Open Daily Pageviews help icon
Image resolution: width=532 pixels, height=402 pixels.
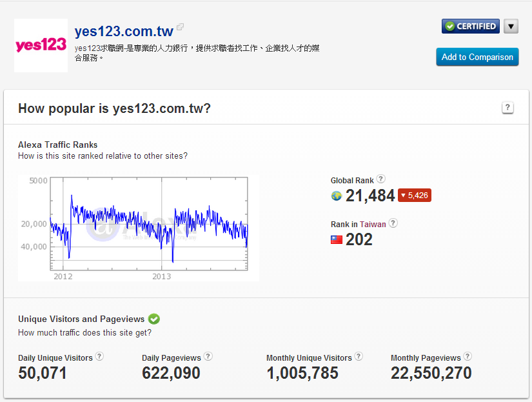point(208,357)
